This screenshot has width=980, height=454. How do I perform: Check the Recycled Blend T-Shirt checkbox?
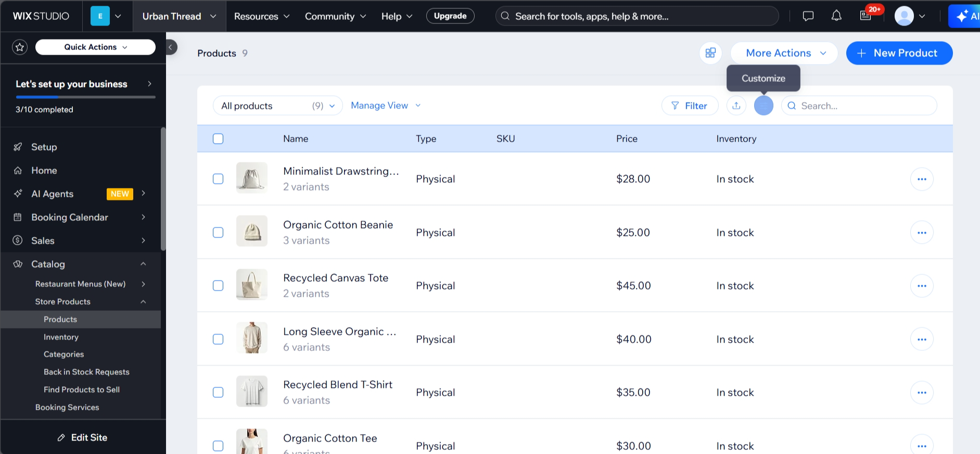point(218,393)
